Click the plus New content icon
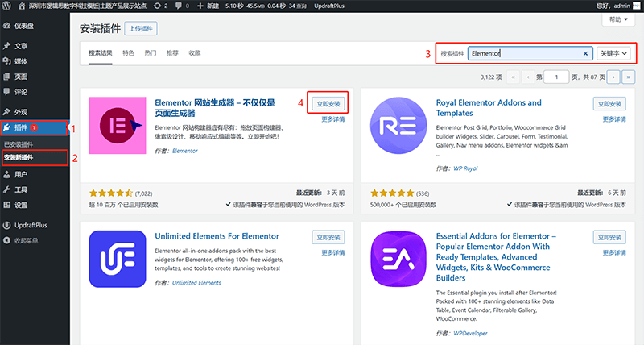644x345 pixels. pyautogui.click(x=200, y=6)
